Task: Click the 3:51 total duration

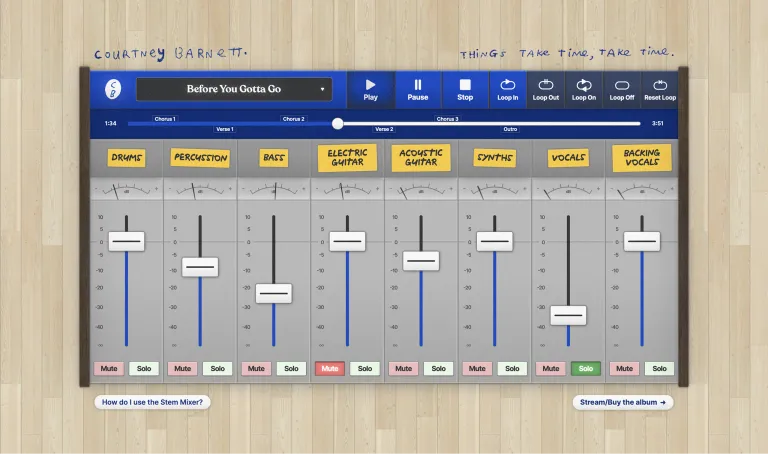Action: click(658, 123)
